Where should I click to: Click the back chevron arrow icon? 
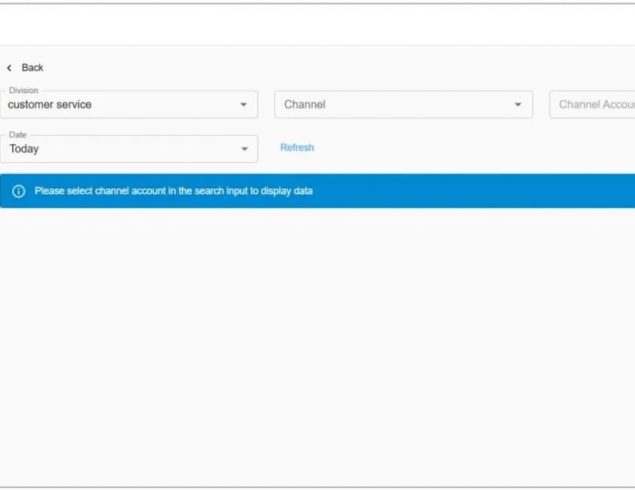click(10, 68)
